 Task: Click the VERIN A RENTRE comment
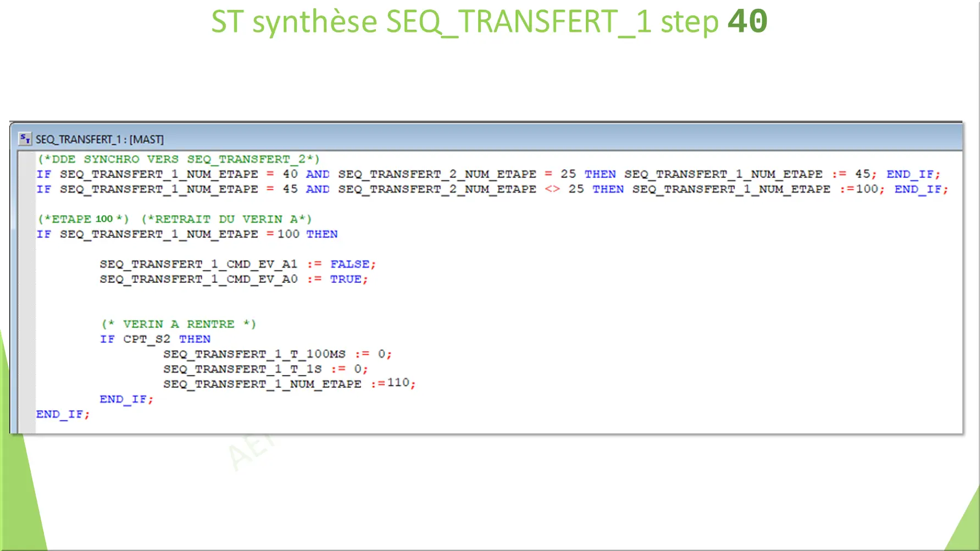pyautogui.click(x=179, y=324)
